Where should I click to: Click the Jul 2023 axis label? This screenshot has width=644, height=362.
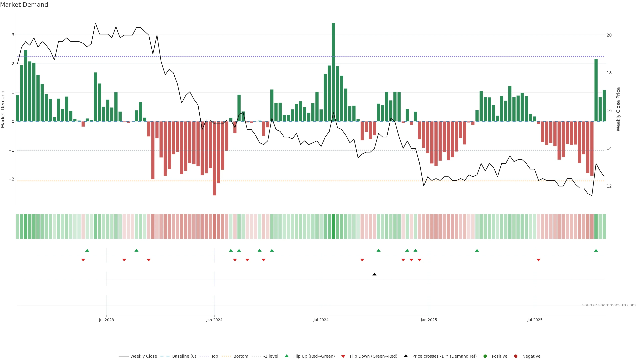pos(106,320)
